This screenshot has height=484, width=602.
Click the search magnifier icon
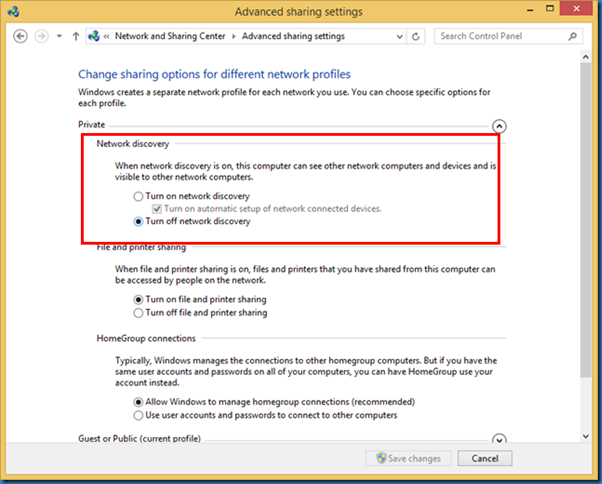point(572,36)
